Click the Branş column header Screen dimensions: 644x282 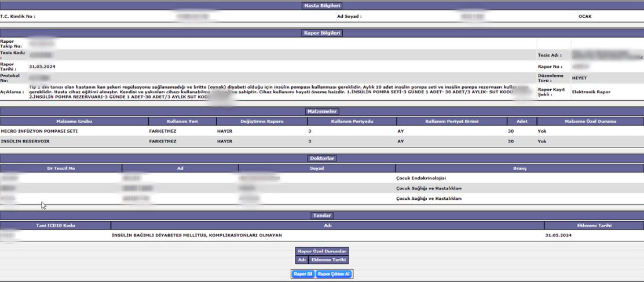(519, 169)
